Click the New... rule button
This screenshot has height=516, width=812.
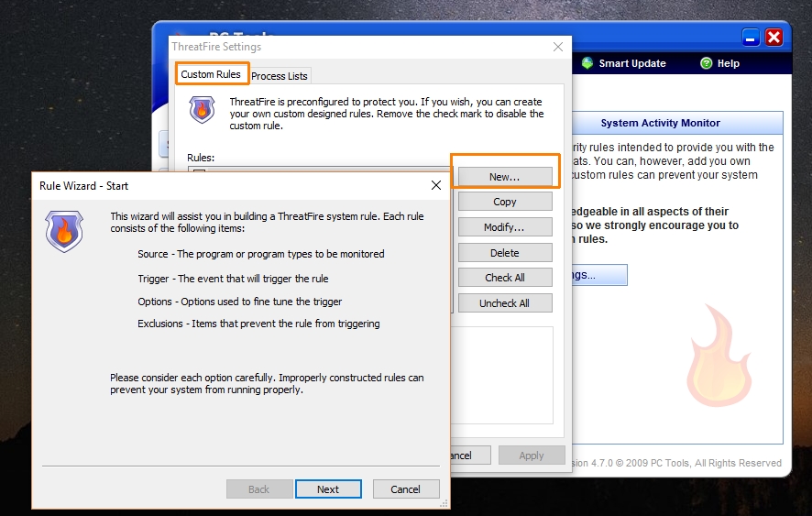[x=505, y=177]
